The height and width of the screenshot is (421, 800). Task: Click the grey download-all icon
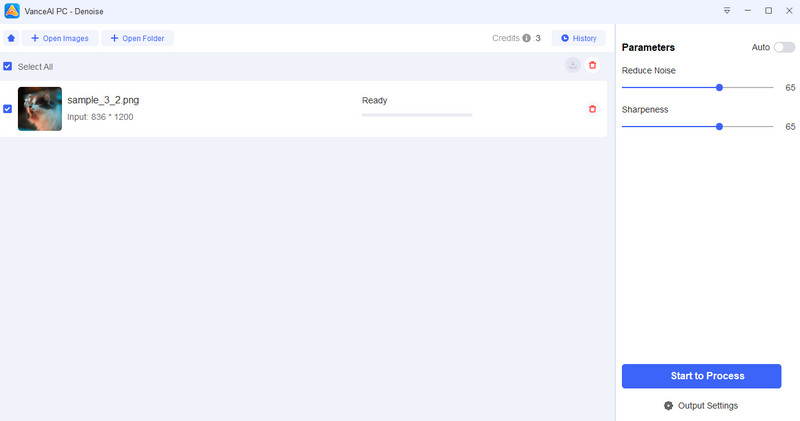(x=572, y=65)
